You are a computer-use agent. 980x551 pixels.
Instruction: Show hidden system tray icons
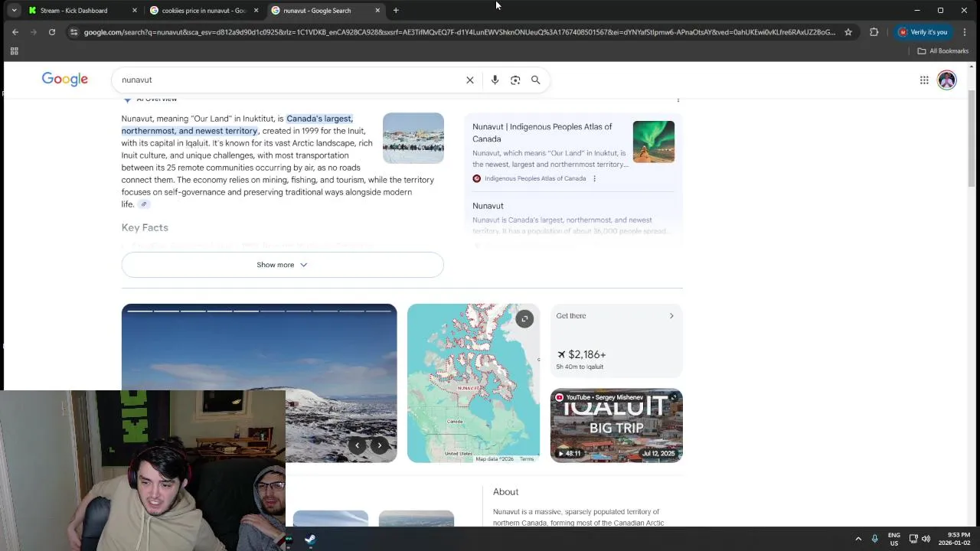click(858, 539)
